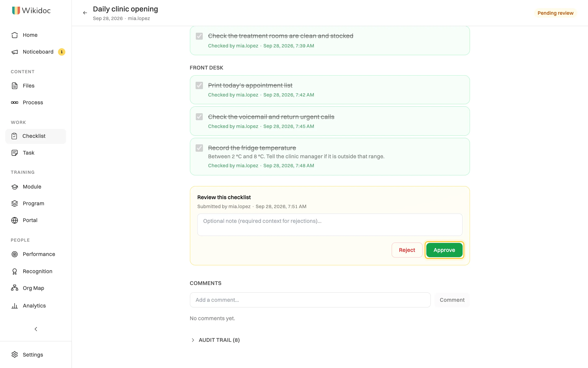Open the Portal menu item
This screenshot has width=588, height=368.
coord(36,220)
